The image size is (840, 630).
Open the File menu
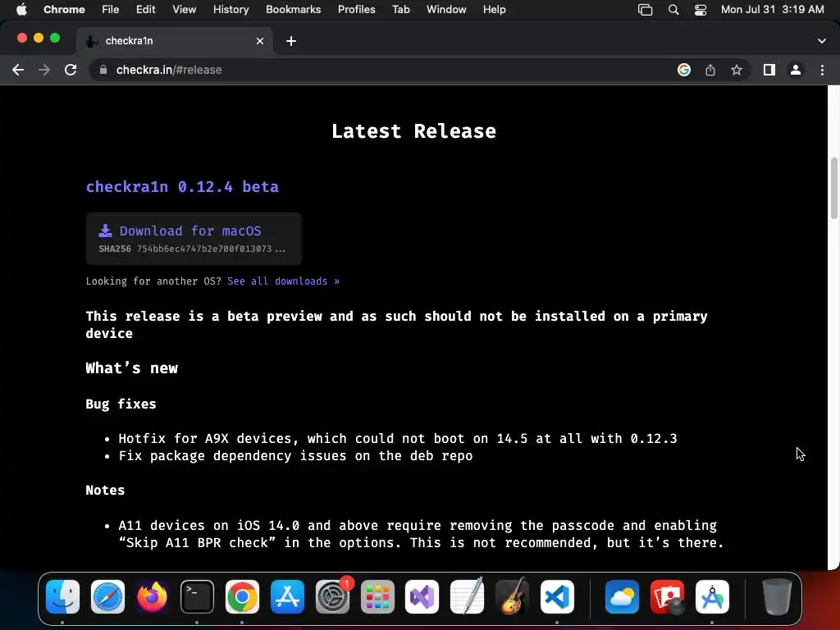coord(111,10)
